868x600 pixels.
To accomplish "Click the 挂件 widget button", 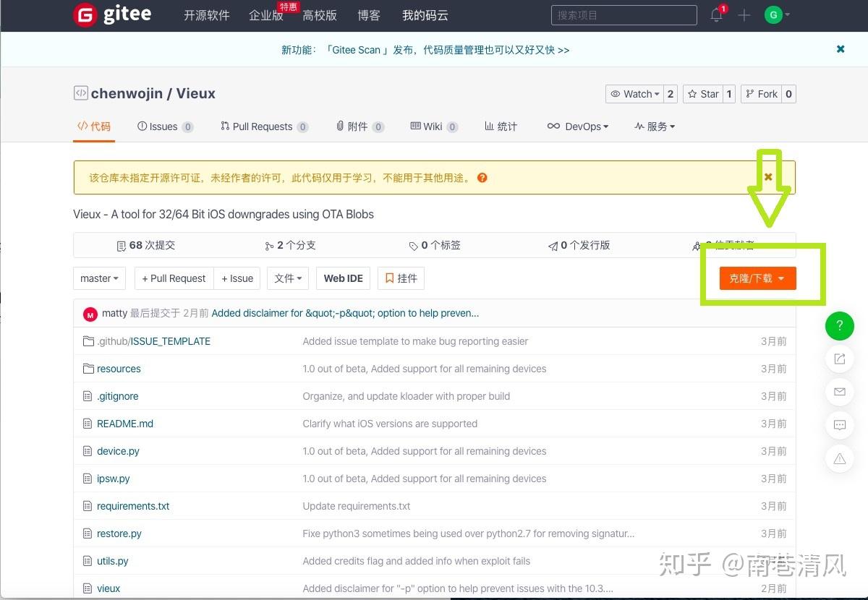I will (401, 278).
